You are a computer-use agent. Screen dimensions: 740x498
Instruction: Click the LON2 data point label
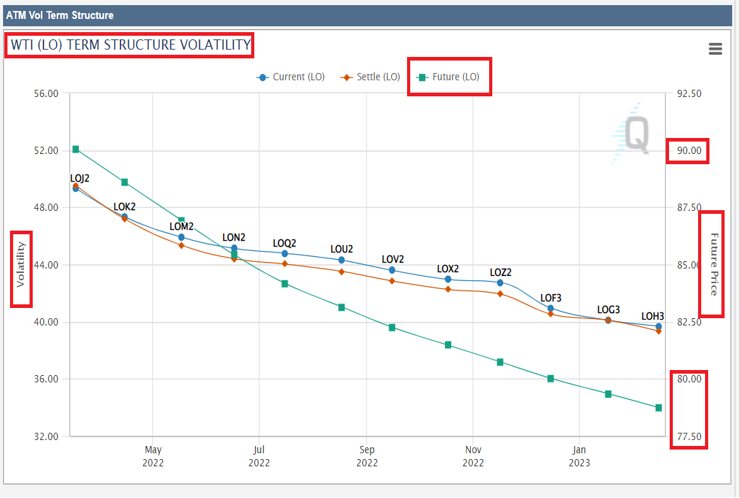[234, 237]
